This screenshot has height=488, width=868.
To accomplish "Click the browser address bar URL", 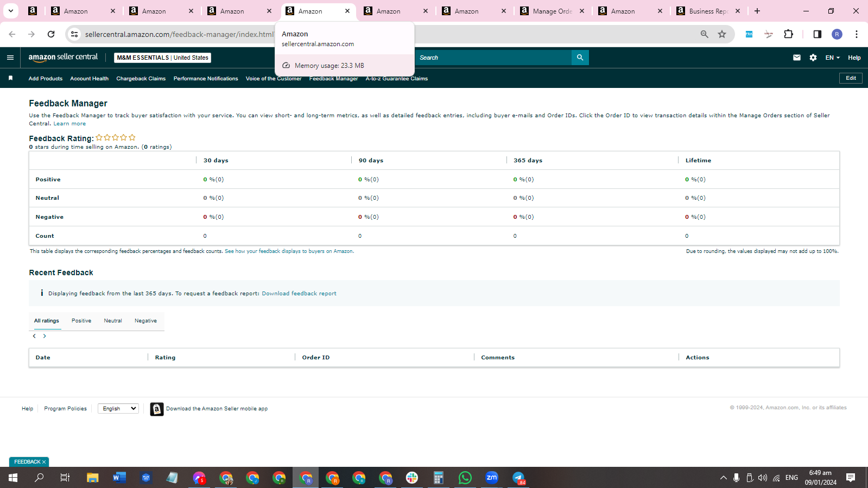I will [179, 34].
